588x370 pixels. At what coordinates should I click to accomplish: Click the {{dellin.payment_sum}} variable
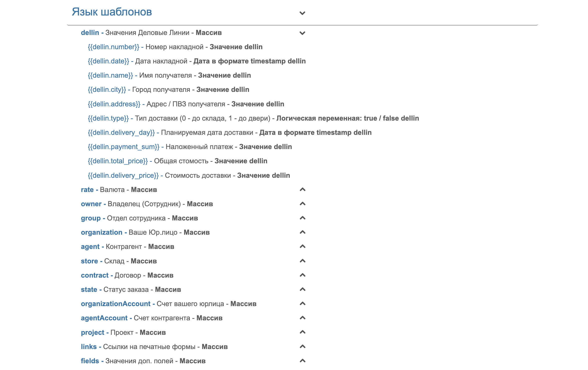tap(123, 147)
